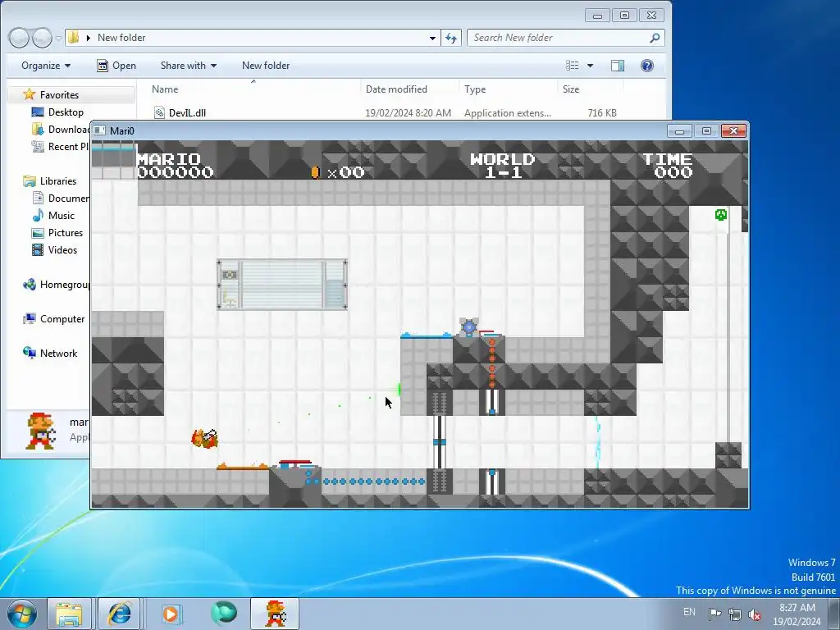Select Computer in navigation pane

click(x=62, y=319)
